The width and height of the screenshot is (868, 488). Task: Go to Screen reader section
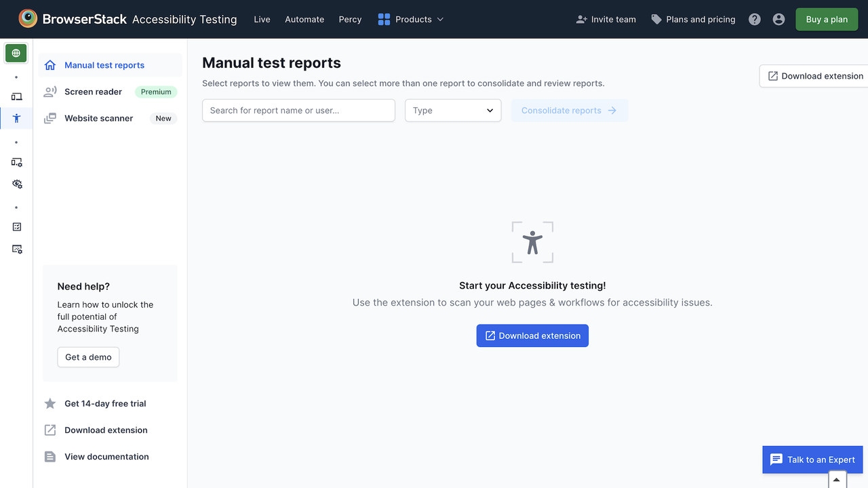94,91
